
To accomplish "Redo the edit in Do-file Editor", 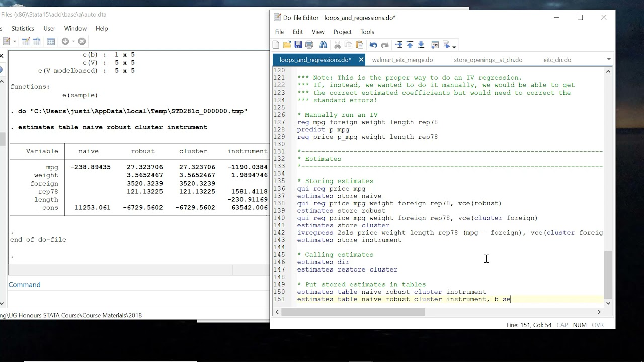I will (x=385, y=45).
